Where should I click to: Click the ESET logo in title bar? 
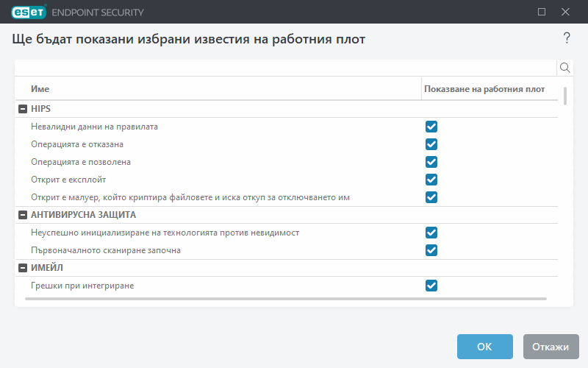tap(29, 12)
